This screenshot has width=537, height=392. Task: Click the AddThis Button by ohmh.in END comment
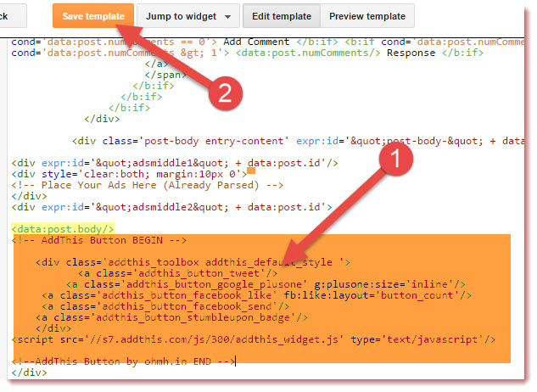click(x=124, y=361)
